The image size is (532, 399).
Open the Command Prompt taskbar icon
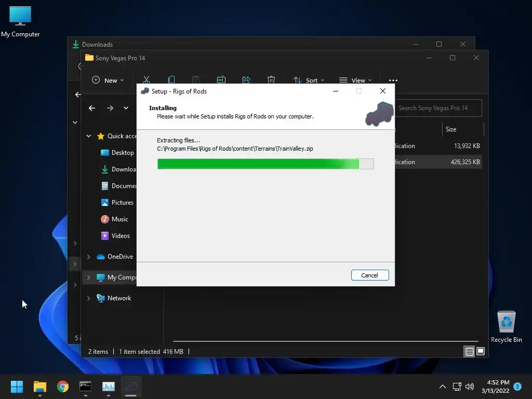[85, 387]
